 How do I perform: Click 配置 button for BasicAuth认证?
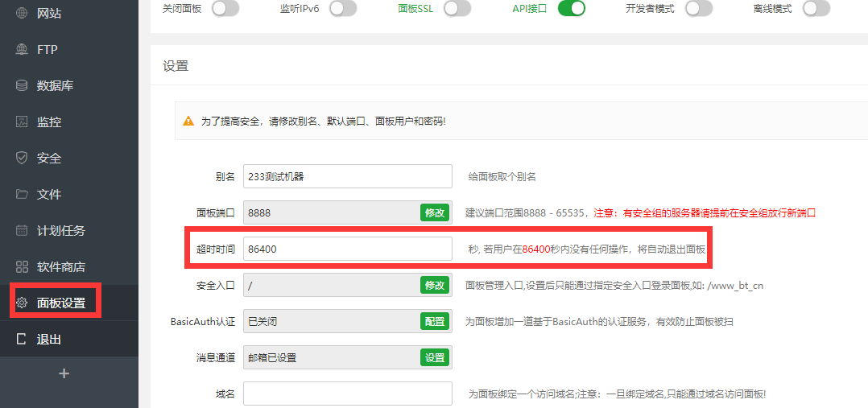435,321
